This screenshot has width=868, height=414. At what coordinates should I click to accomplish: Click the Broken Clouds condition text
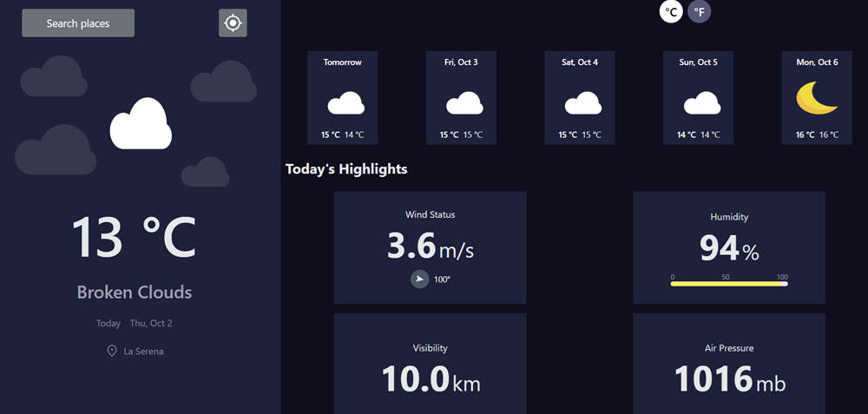tap(134, 292)
